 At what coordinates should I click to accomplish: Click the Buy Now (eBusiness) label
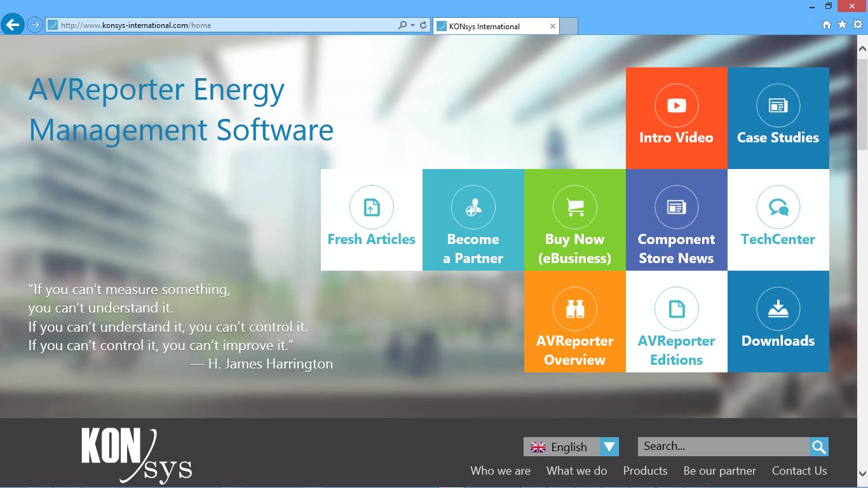pyautogui.click(x=574, y=248)
